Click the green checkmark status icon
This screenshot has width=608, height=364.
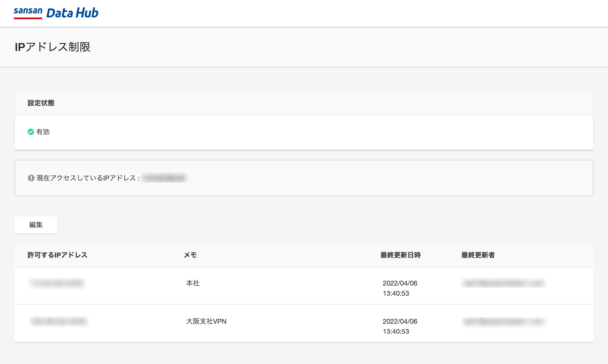click(x=31, y=132)
